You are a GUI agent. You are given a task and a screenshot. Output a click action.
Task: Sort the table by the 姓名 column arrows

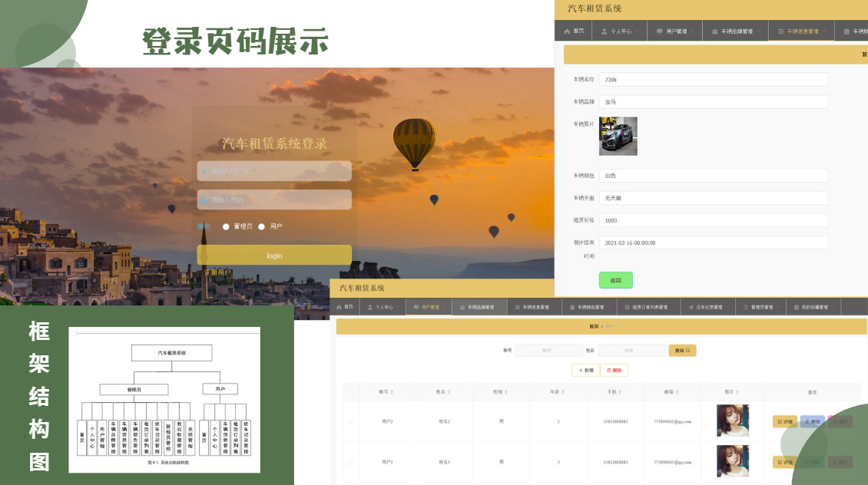[449, 392]
